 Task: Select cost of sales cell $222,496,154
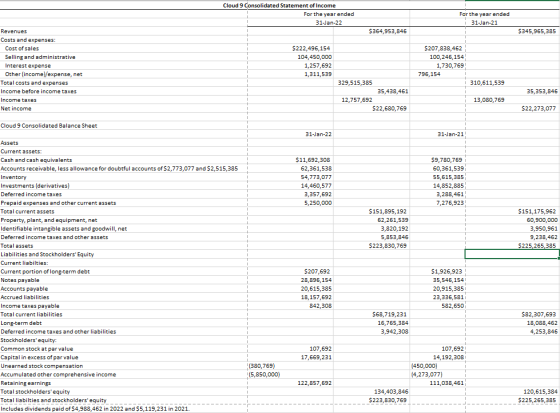point(312,48)
